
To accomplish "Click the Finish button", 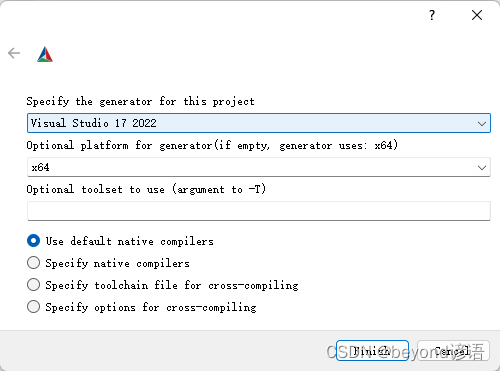I will pyautogui.click(x=372, y=350).
